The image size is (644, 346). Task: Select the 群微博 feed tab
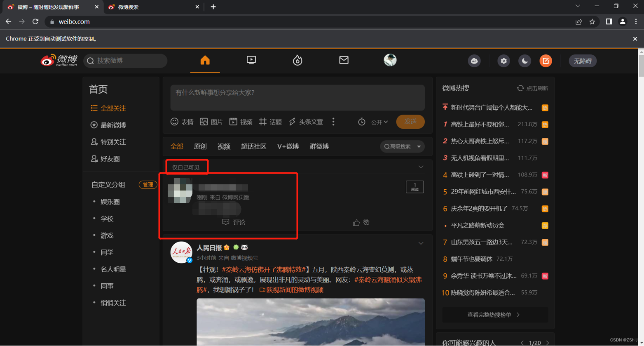[319, 146]
